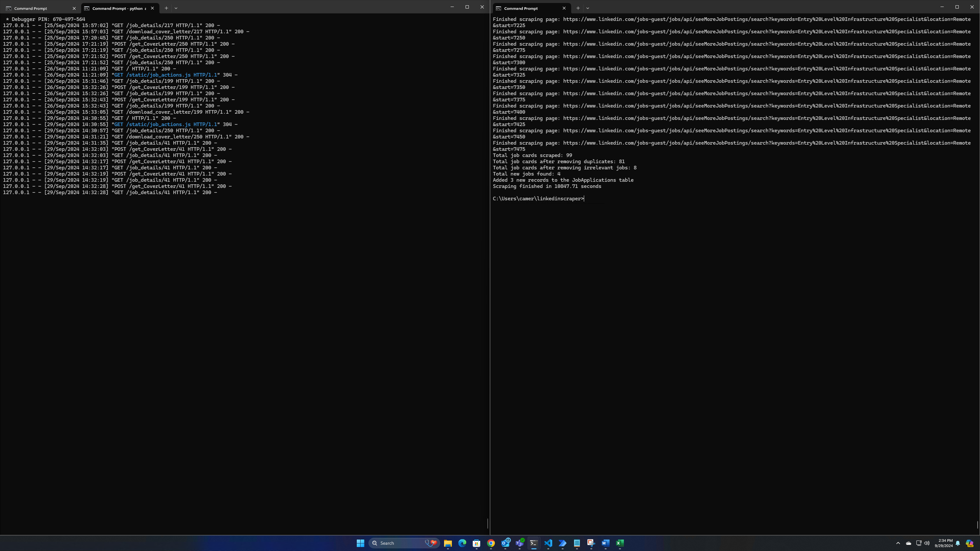Maximize the right terminal window
This screenshot has height=551, width=980.
pos(957,7)
